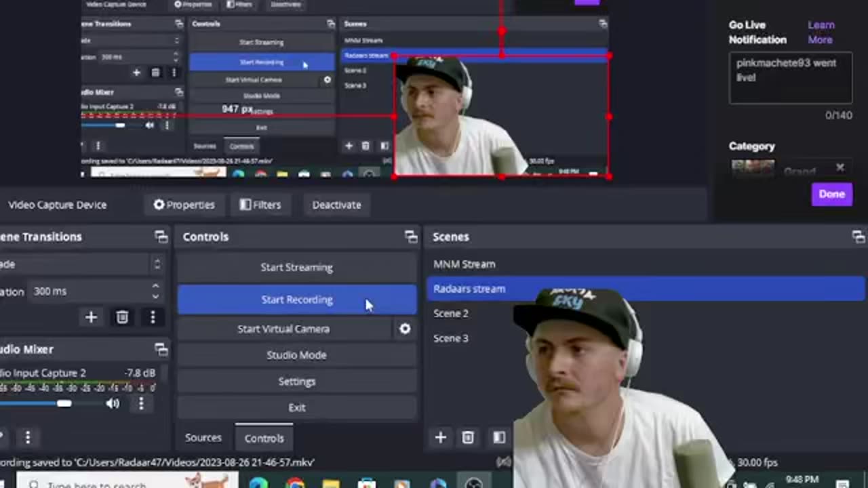The height and width of the screenshot is (488, 868).
Task: Increase transition duration with up arrow
Action: pyautogui.click(x=155, y=287)
